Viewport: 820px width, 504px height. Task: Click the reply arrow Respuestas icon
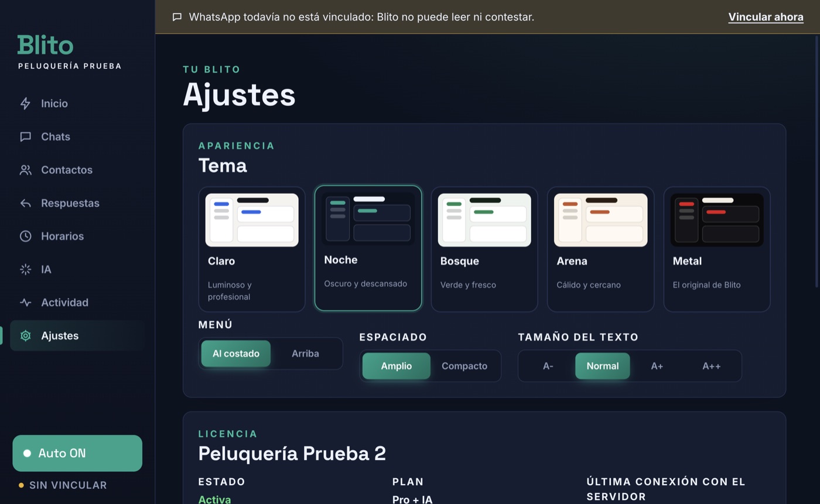[25, 203]
